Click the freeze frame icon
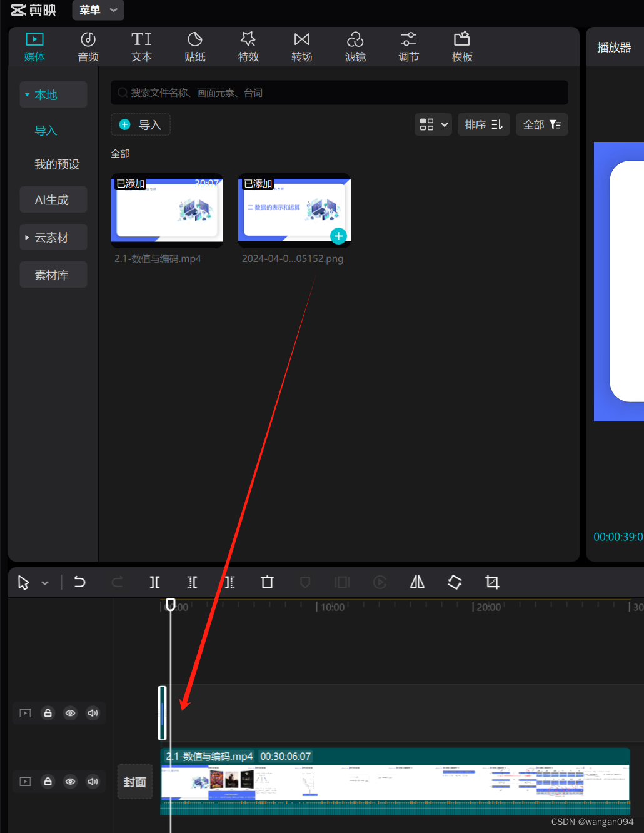 click(x=342, y=582)
